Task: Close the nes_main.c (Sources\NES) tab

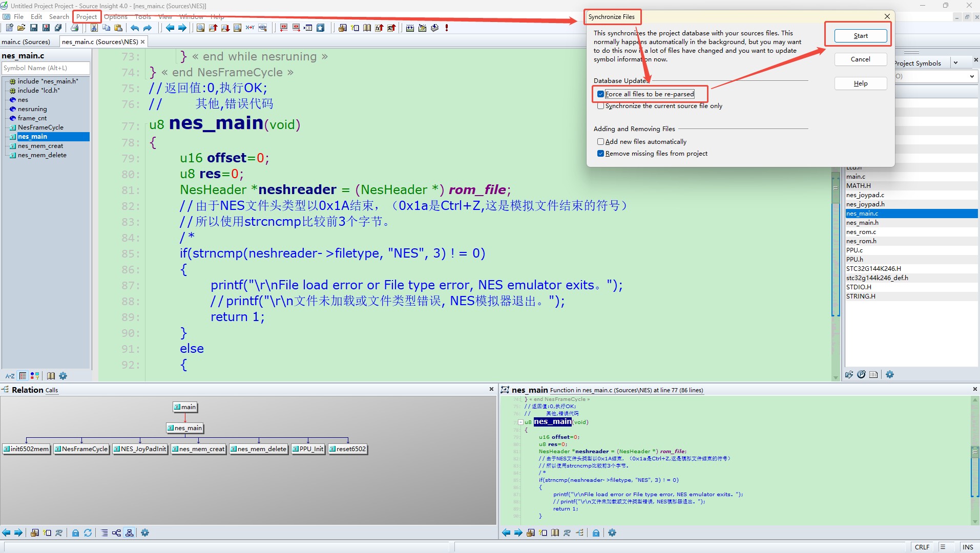Action: point(142,42)
